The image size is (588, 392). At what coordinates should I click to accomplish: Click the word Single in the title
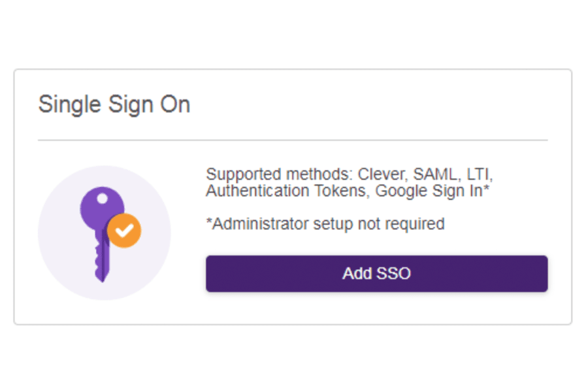point(70,105)
